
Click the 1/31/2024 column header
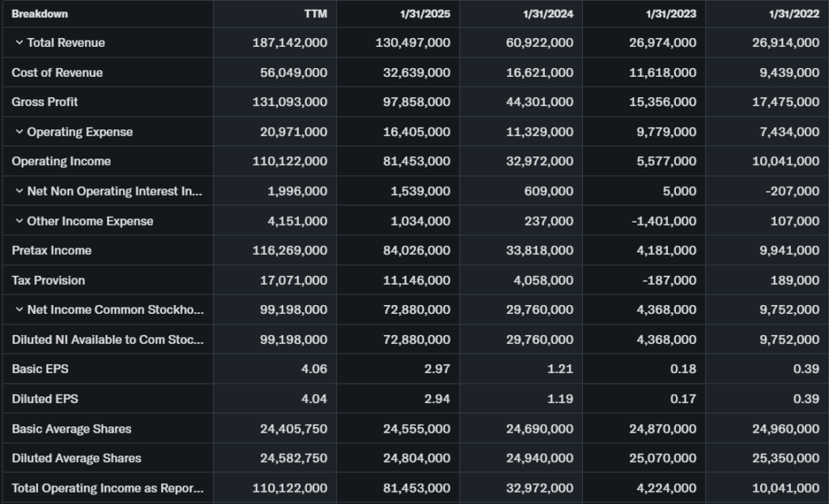tap(548, 14)
